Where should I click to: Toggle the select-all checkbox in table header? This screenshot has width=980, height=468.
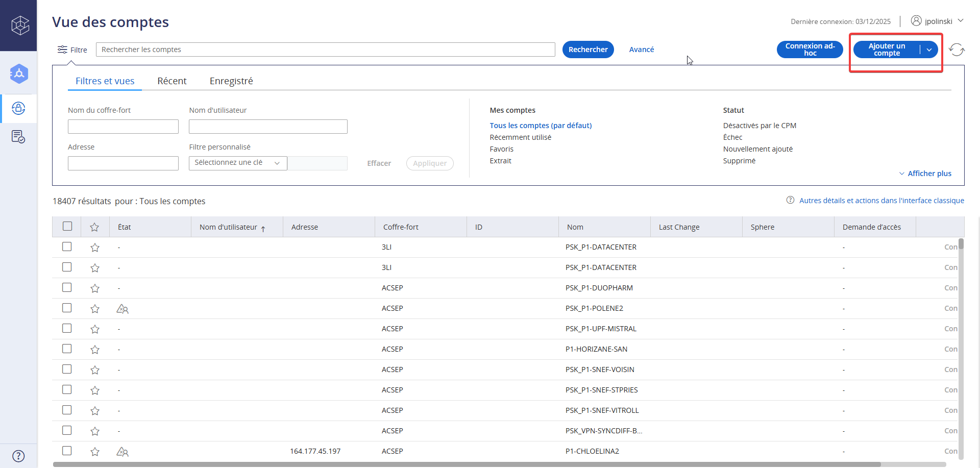tap(67, 226)
